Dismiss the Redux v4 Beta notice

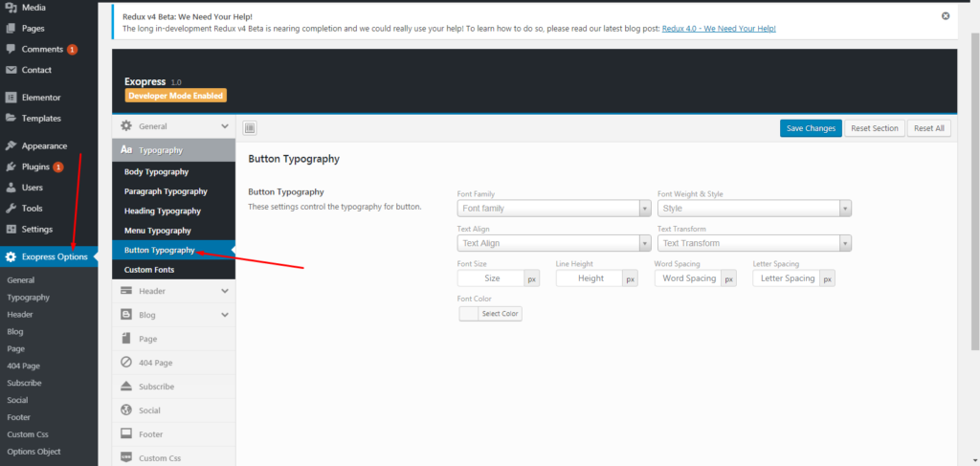[946, 16]
